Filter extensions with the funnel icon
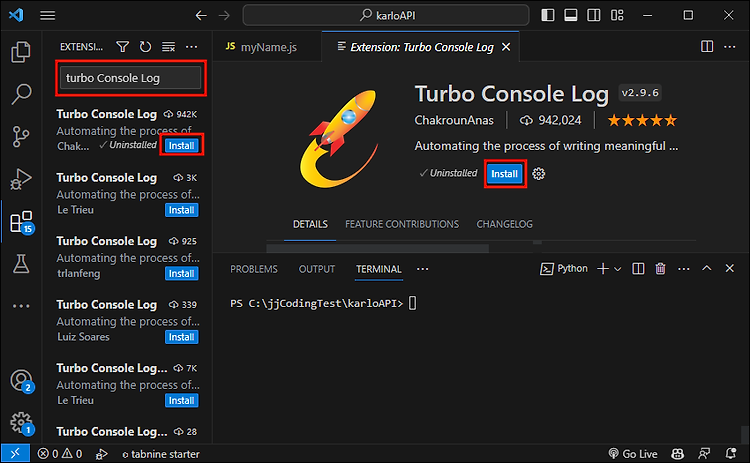 pos(122,46)
